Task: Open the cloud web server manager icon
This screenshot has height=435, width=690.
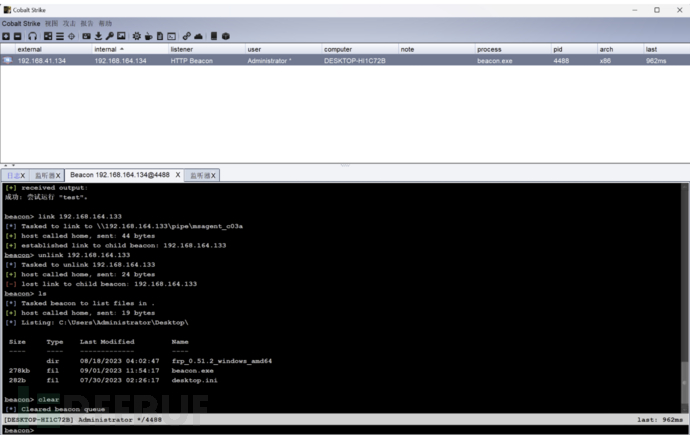Action: click(x=198, y=36)
